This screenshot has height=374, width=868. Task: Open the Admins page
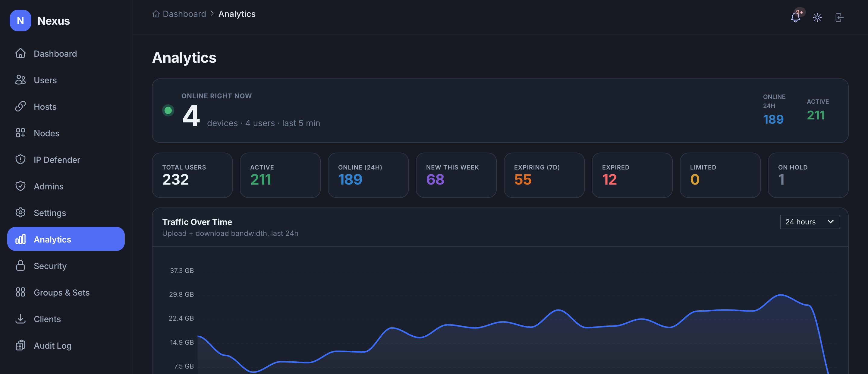click(x=66, y=186)
